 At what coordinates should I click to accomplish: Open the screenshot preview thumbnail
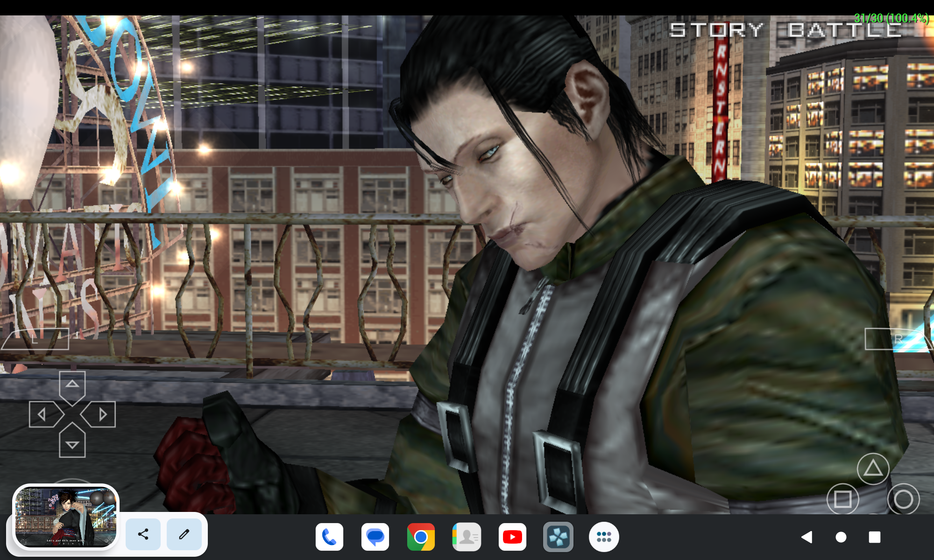click(x=66, y=517)
